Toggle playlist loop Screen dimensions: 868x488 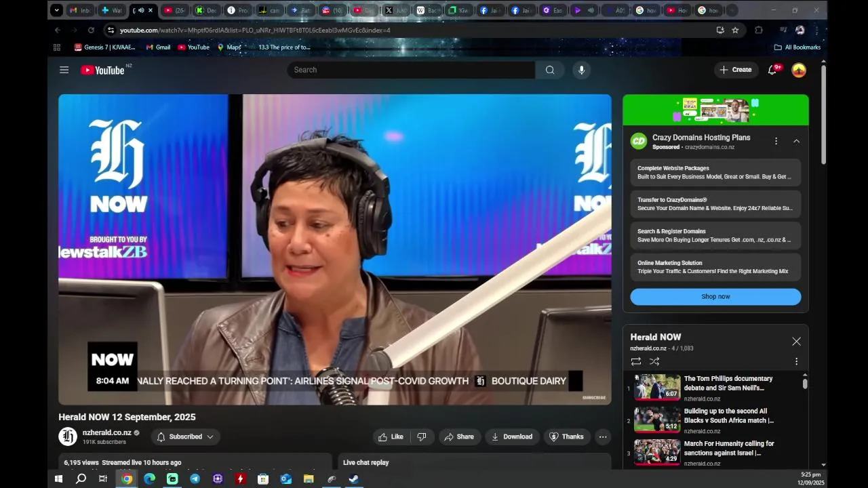point(635,362)
